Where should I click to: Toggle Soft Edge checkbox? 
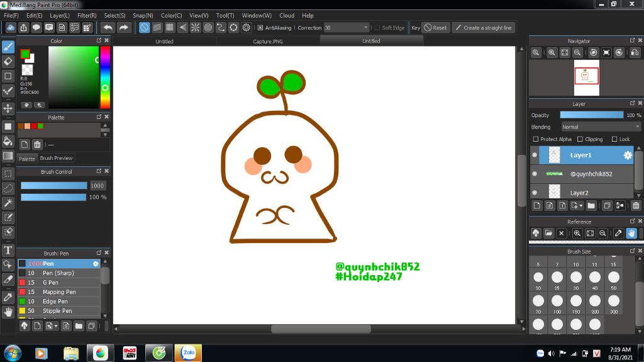coord(377,28)
